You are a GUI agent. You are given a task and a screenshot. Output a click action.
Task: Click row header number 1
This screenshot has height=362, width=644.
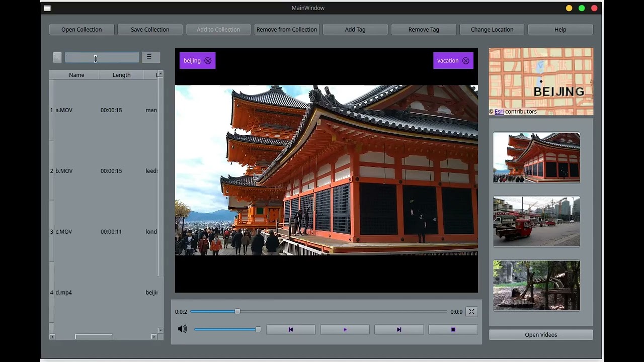pos(51,110)
